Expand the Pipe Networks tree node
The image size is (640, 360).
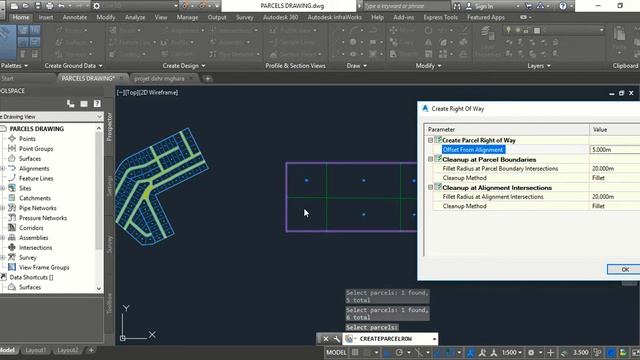[3, 208]
